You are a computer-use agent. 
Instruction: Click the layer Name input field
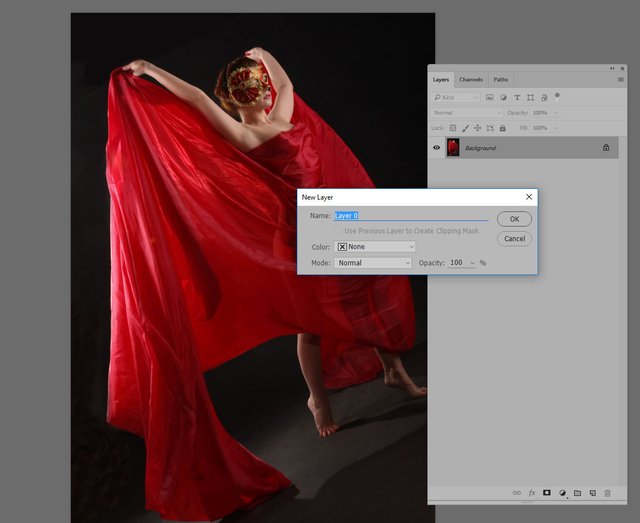click(x=410, y=215)
